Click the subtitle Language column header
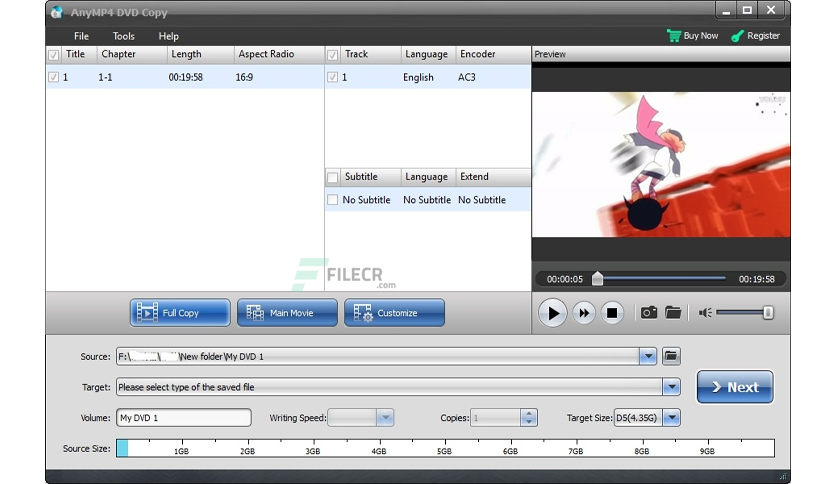 426,177
